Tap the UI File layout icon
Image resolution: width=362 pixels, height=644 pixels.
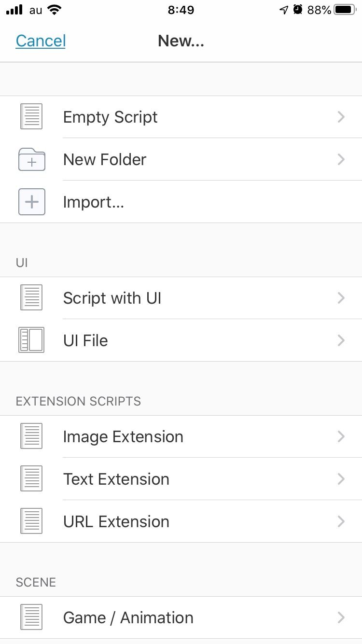click(x=31, y=340)
